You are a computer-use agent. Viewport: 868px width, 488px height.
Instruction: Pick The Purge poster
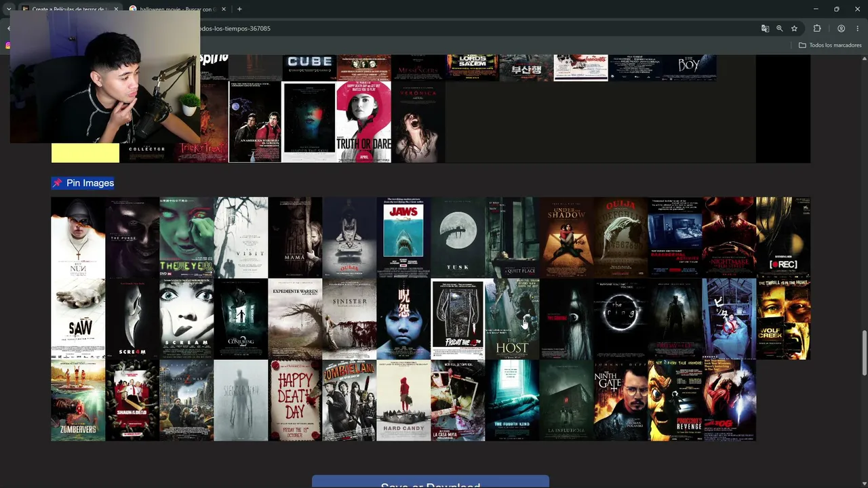(132, 237)
